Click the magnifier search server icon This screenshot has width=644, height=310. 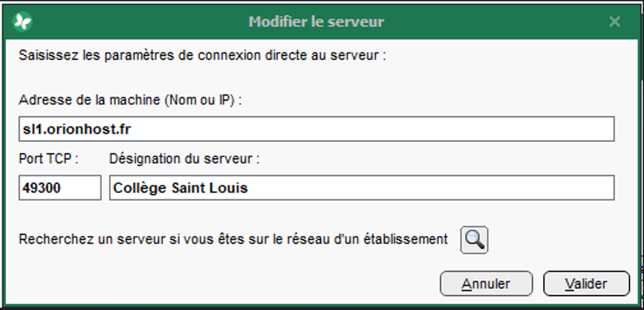click(x=474, y=240)
